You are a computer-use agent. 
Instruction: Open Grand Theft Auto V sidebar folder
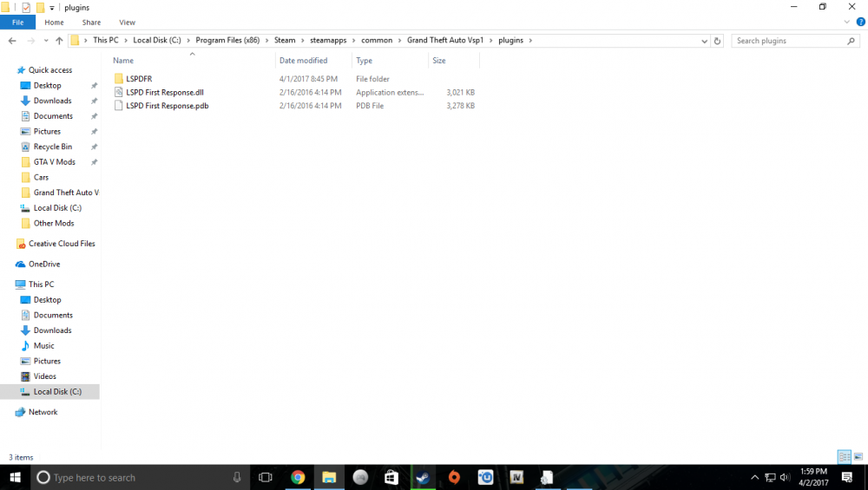coord(65,193)
